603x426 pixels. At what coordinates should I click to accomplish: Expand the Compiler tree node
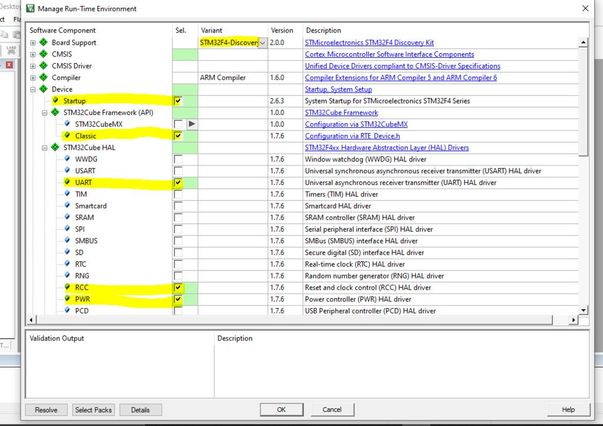click(33, 78)
